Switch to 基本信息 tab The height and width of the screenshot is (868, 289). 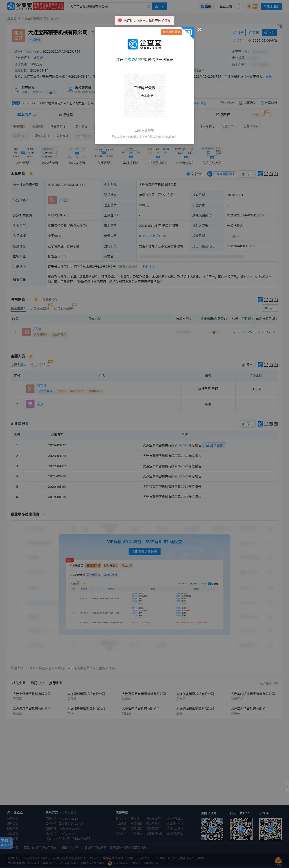(27, 115)
